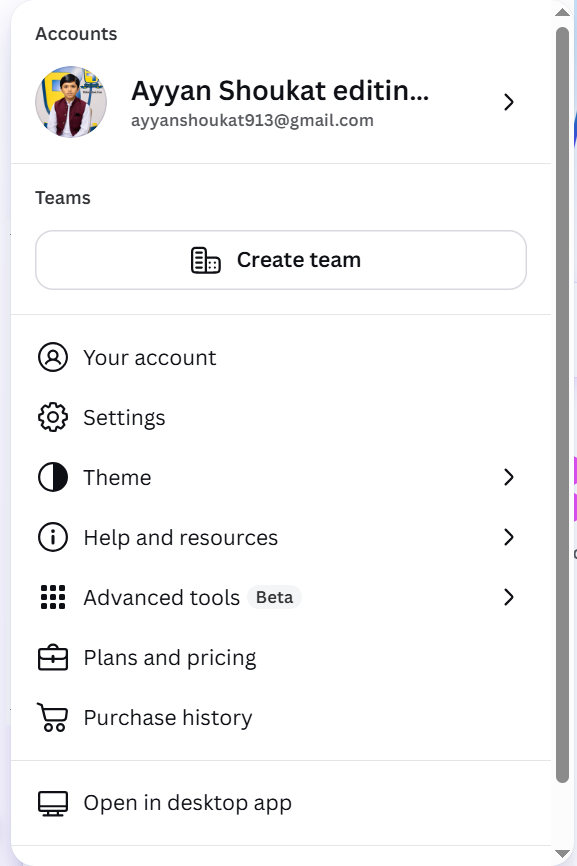577x866 pixels.
Task: Expand the Advanced tools chevron
Action: (x=509, y=597)
